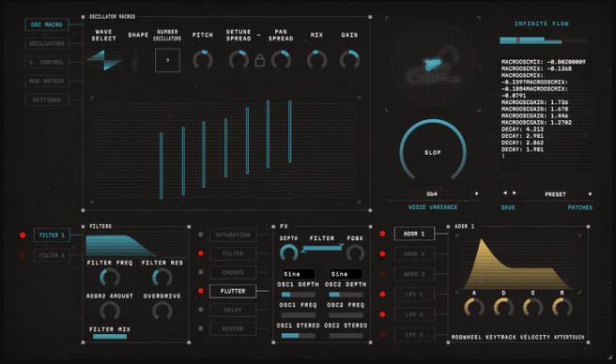
Task: Enable the Saturation effect indicator dot
Action: click(x=201, y=235)
